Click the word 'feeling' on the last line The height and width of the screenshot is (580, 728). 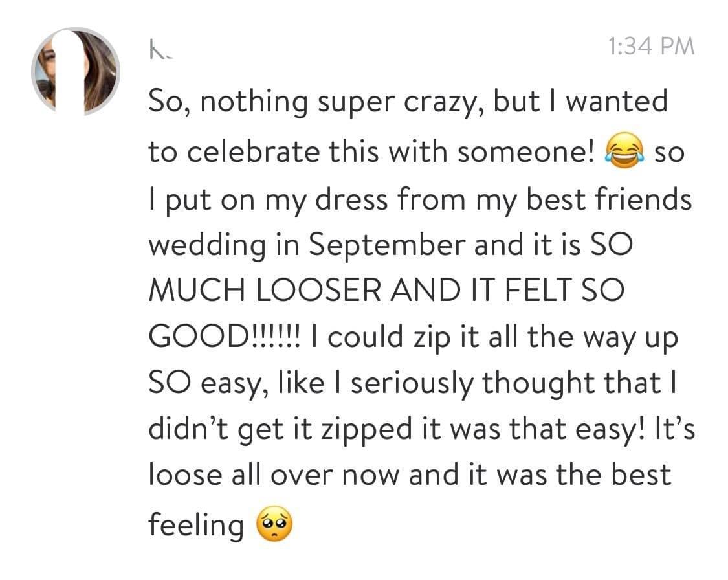point(196,525)
